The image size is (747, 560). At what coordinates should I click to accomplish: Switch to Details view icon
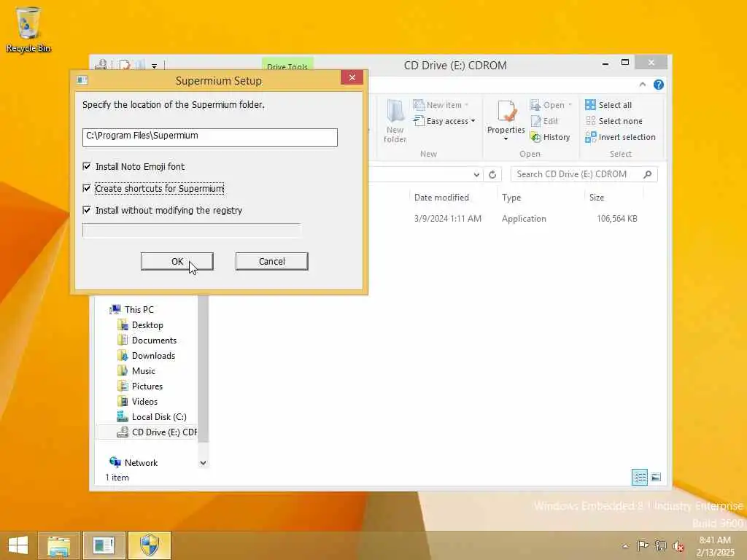[x=639, y=477]
